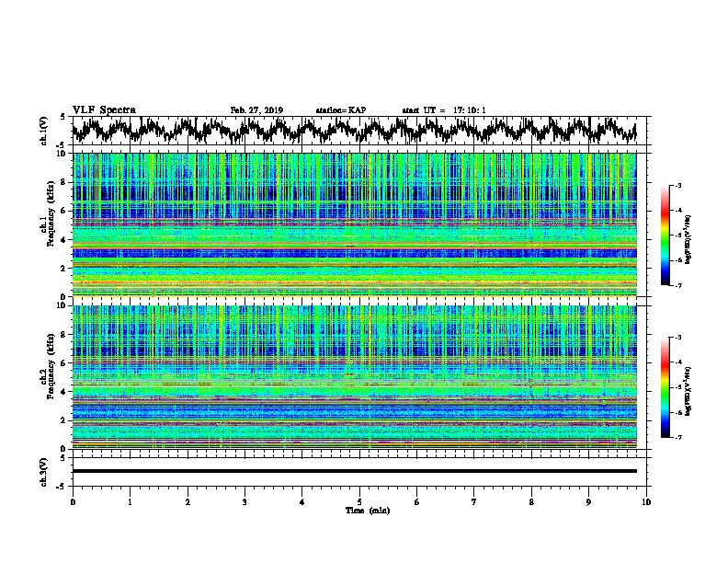Screen dimensions: 728x563
Task: Click the "ch.1(V)" waveform axis label
Action: click(x=44, y=131)
